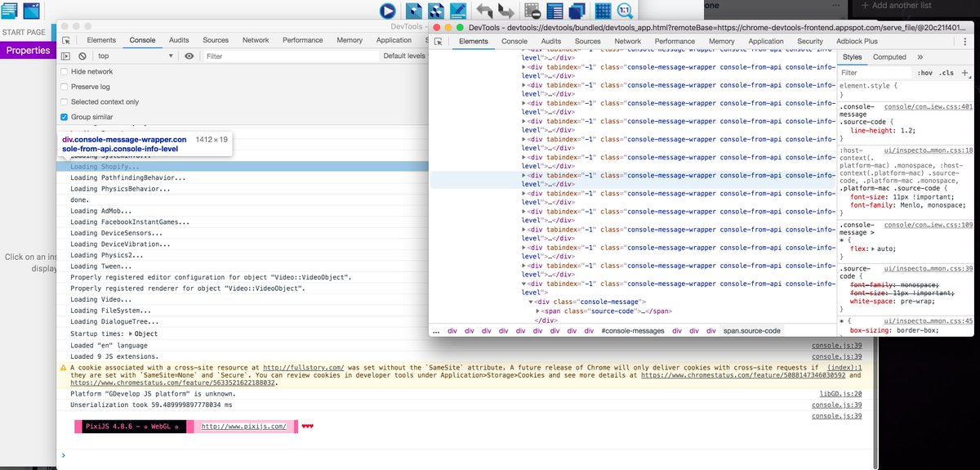
Task: Open Memory tab in right DevTools
Action: point(721,41)
